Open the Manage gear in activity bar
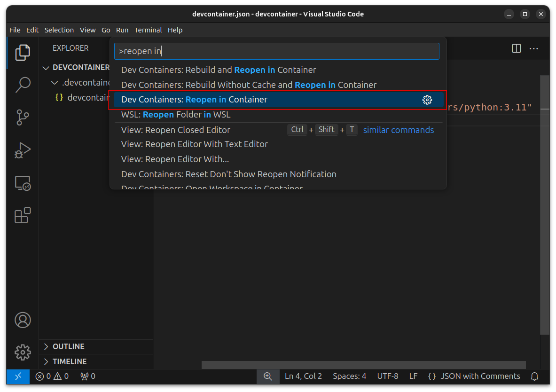This screenshot has width=556, height=392. [x=23, y=352]
